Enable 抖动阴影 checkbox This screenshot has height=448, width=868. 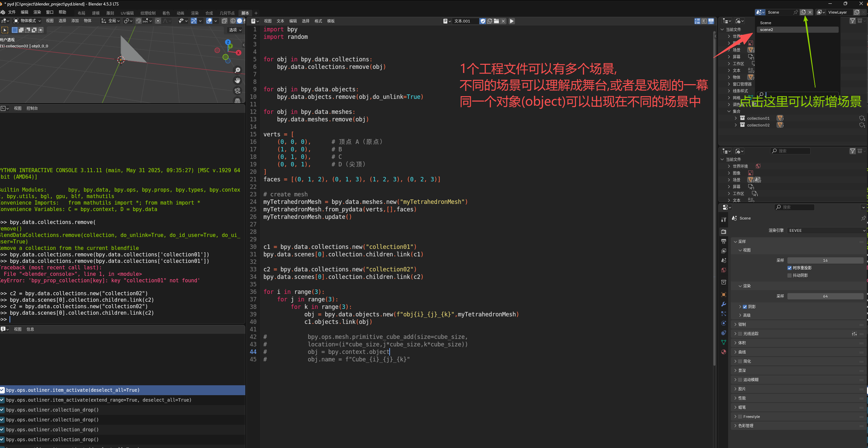click(x=790, y=275)
